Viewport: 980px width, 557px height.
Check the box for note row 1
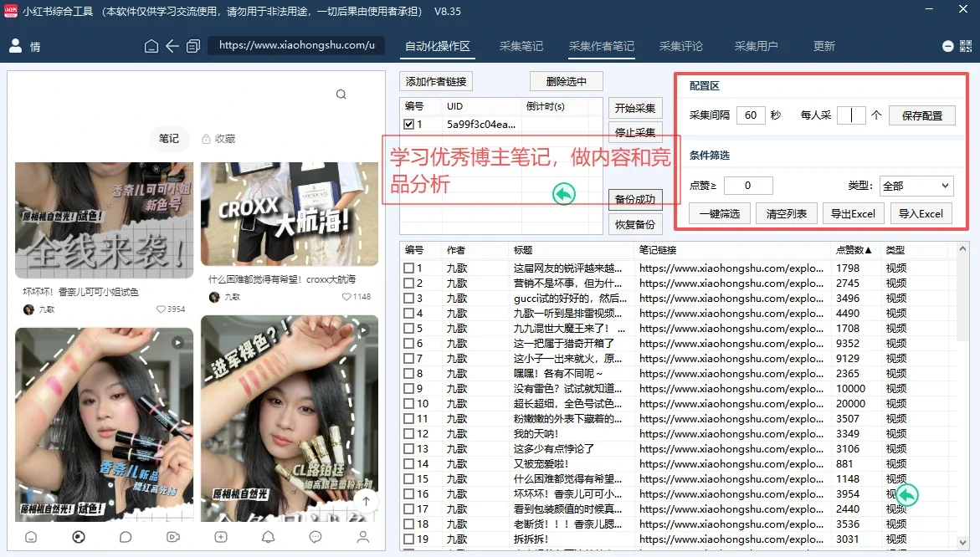tap(408, 268)
